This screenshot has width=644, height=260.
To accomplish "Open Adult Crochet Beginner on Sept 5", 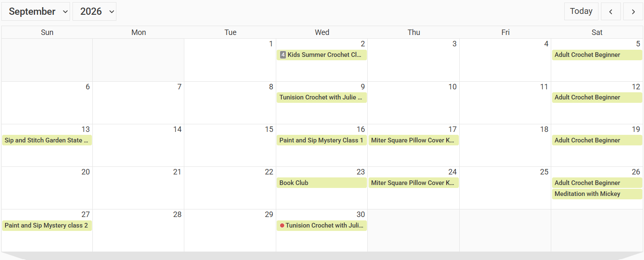I will coord(597,55).
